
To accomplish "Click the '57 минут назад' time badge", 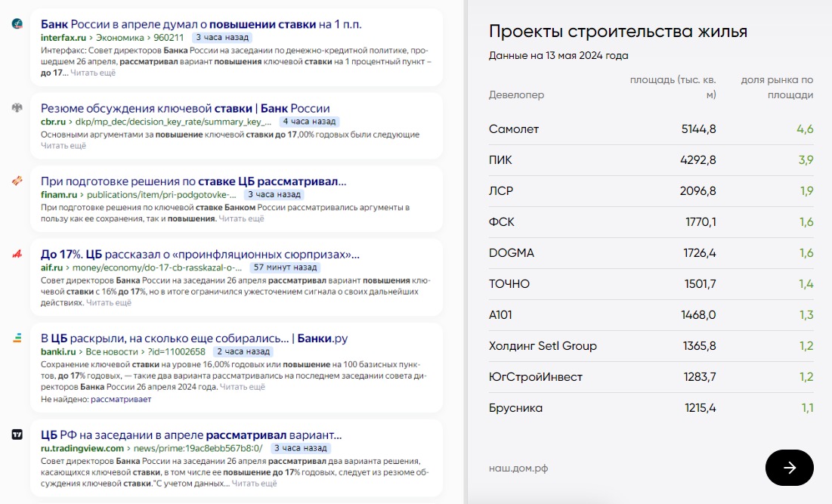I will pos(285,267).
